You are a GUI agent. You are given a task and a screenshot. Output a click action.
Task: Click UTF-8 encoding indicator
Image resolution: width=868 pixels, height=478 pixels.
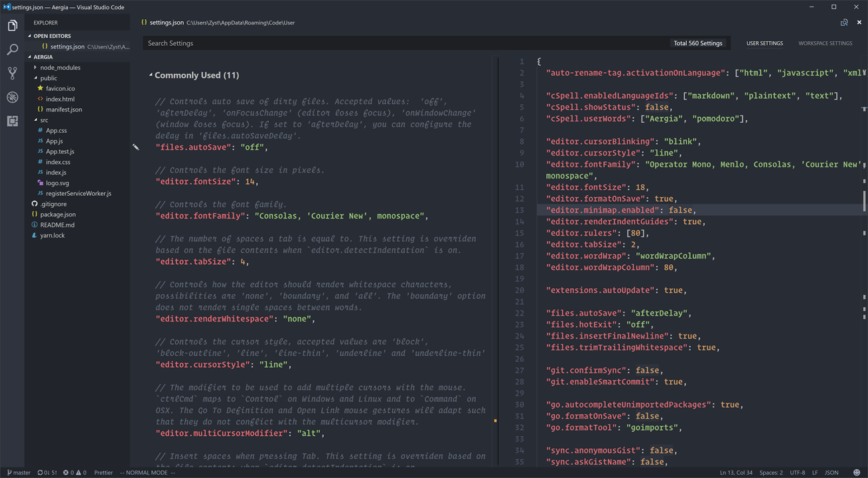797,473
